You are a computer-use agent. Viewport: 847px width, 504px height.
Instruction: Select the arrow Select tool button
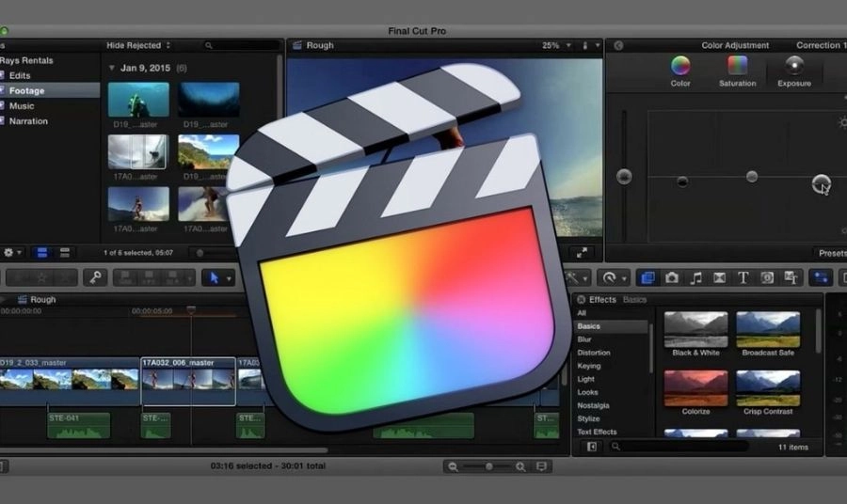214,277
